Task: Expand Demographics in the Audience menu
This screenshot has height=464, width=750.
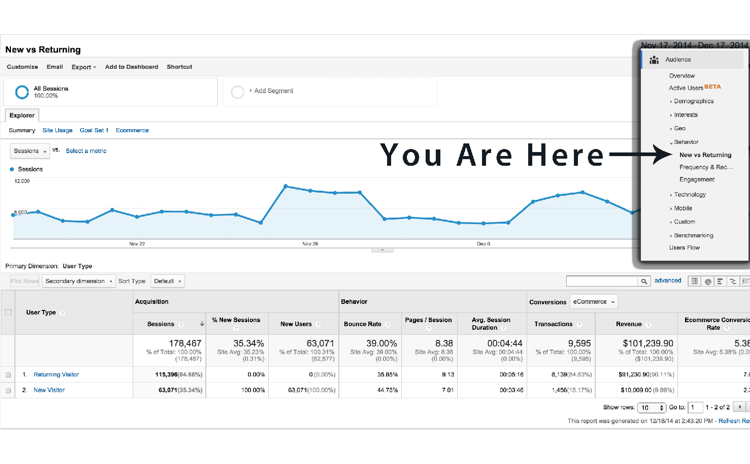Action: point(692,101)
